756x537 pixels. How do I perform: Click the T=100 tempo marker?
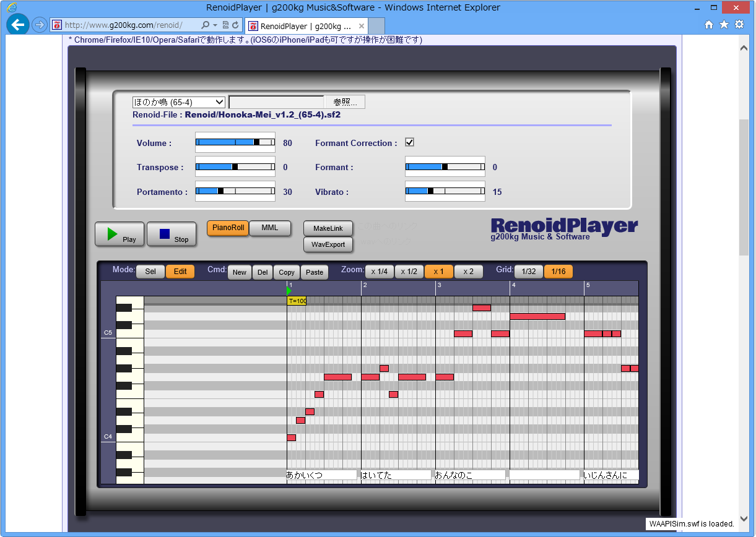(x=297, y=301)
